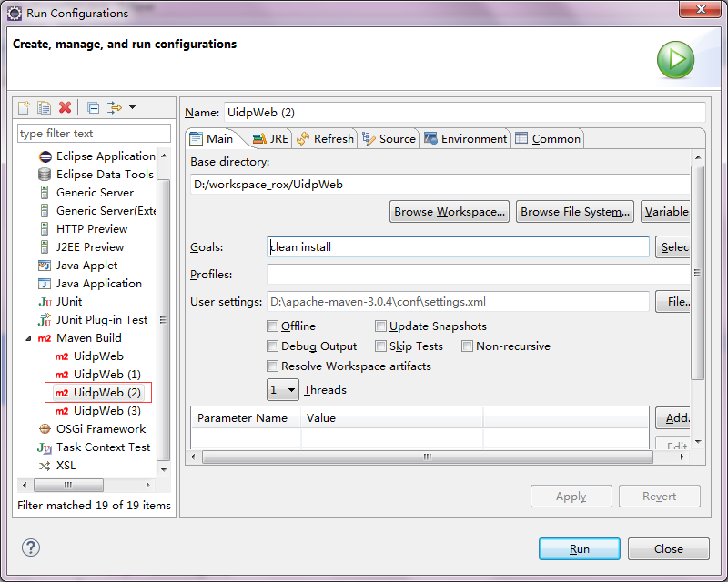Click the OSGi Framework icon
The width and height of the screenshot is (728, 582).
45,429
